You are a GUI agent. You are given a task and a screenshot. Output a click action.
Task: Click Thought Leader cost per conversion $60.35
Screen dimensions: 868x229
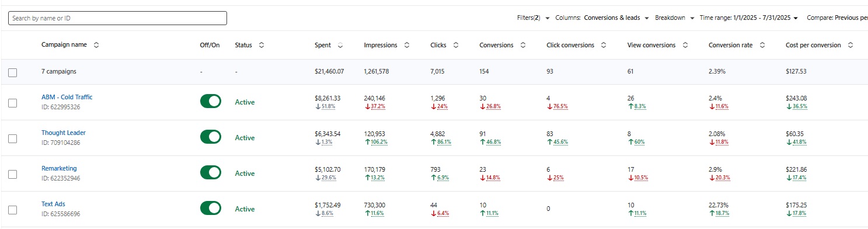tap(795, 134)
